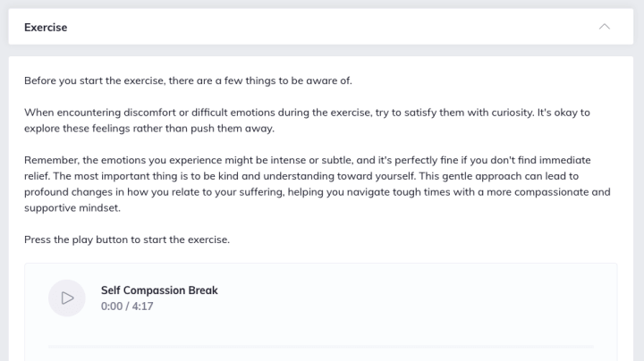Click the line "Press the play button to start"
644x361 pixels.
click(x=127, y=239)
